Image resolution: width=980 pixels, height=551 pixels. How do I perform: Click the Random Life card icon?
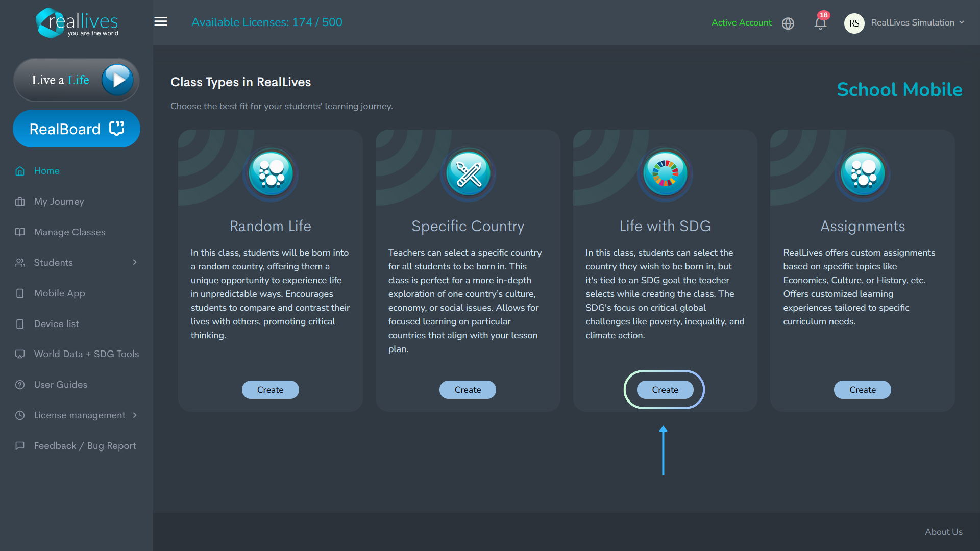click(x=271, y=174)
